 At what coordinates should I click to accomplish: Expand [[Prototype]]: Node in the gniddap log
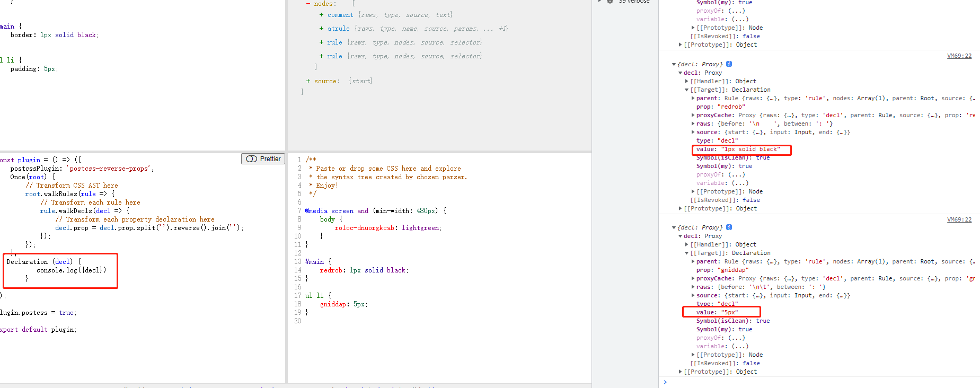coord(693,355)
